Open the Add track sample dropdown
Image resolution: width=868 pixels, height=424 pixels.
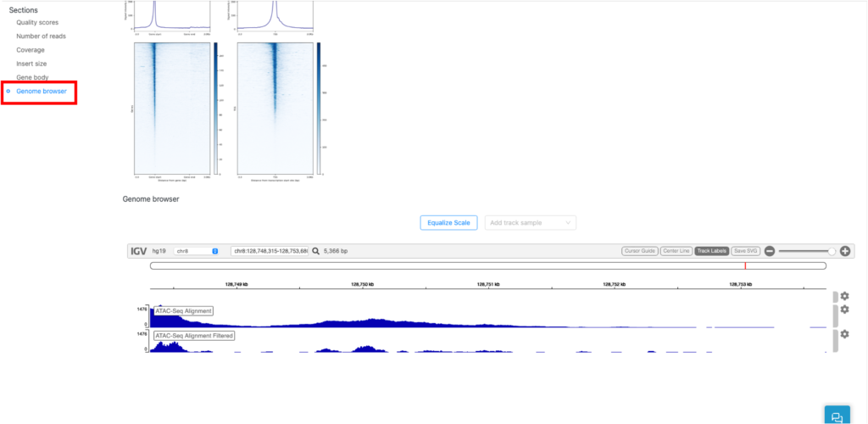pos(531,223)
